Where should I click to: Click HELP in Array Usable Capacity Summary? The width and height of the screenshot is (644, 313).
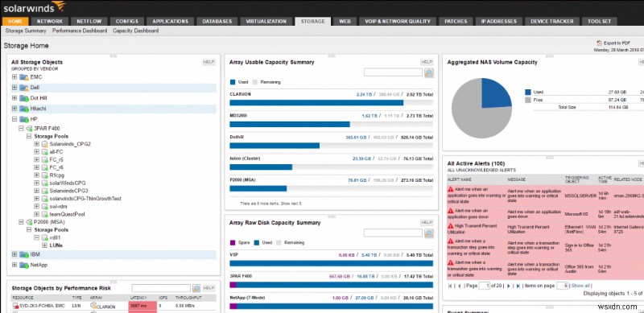(x=427, y=62)
